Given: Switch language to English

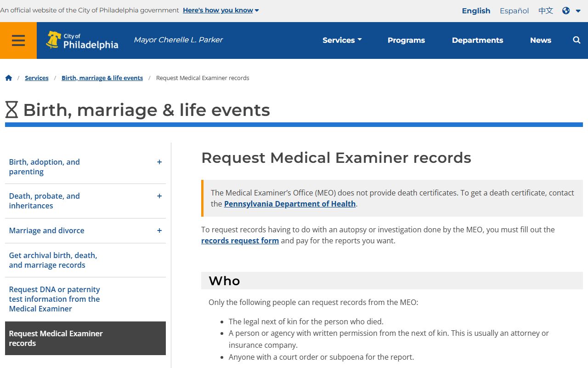Looking at the screenshot, I should click(476, 11).
